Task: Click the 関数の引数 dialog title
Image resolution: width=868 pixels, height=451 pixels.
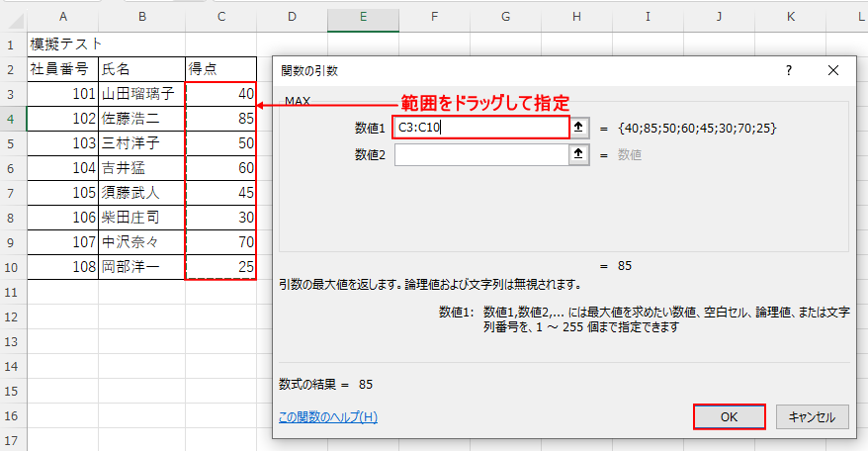Action: (309, 71)
